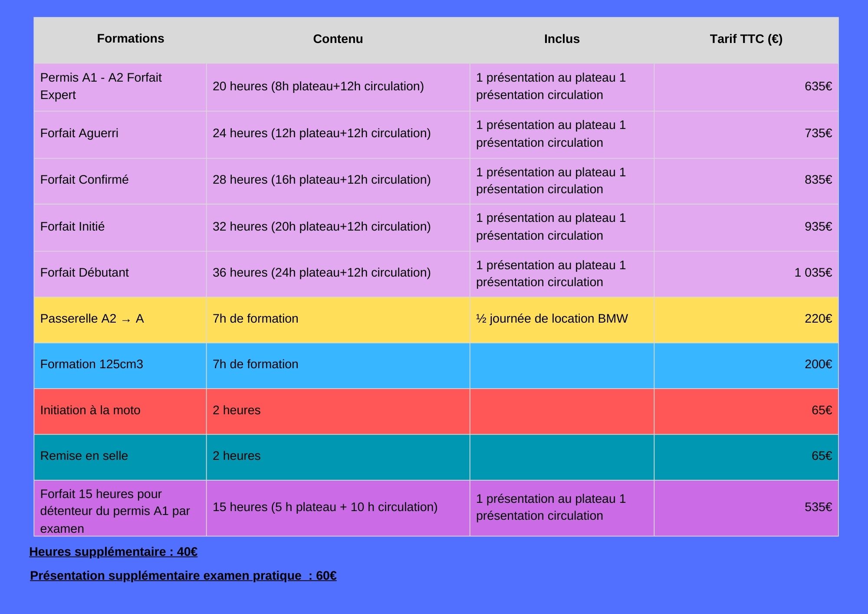Image resolution: width=868 pixels, height=614 pixels.
Task: Click the Forfait Aguerri row label
Action: (x=79, y=133)
